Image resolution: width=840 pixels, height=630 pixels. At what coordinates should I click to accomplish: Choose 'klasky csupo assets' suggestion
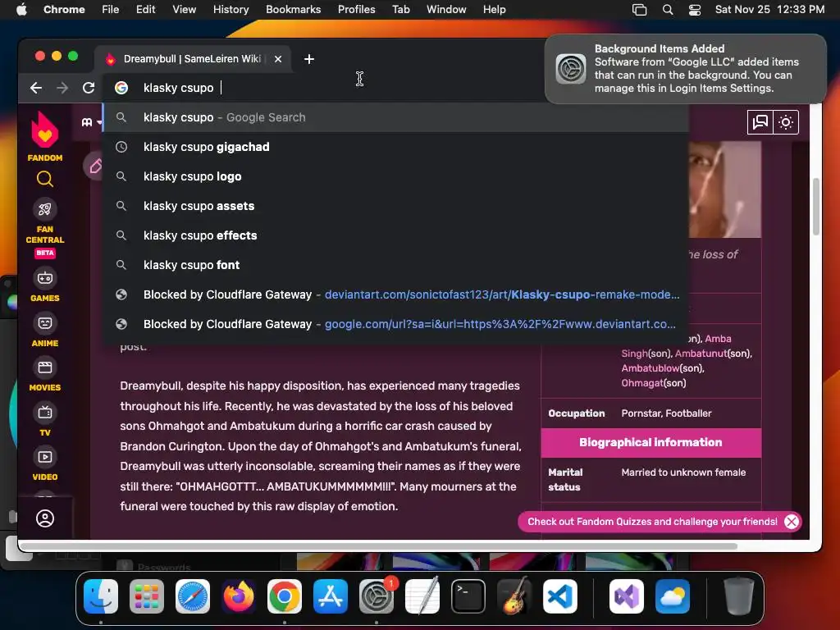[x=395, y=206]
